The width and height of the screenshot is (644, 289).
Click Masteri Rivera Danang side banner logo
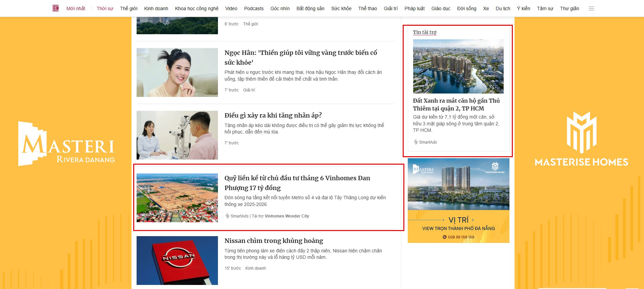click(66, 144)
